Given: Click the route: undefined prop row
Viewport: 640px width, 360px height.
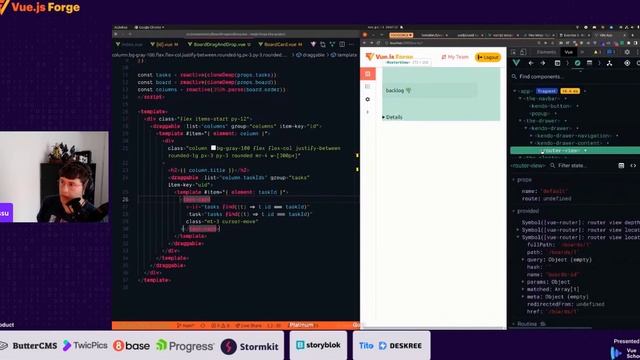Looking at the screenshot, I should click(547, 199).
